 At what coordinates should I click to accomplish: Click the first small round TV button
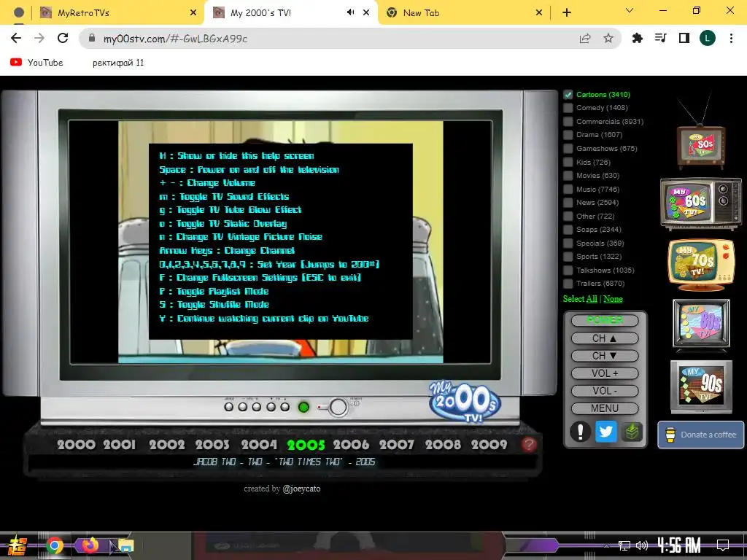(228, 407)
